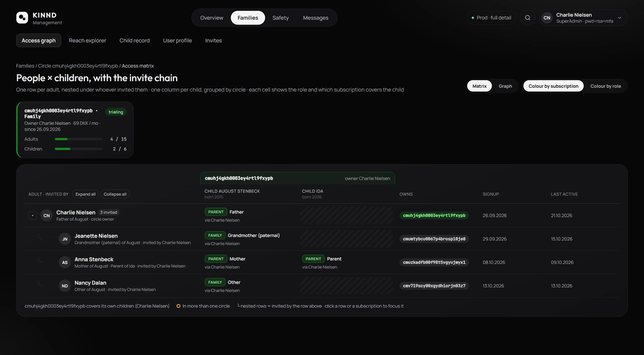Click the Collapse all button
The width and height of the screenshot is (644, 355).
click(115, 194)
